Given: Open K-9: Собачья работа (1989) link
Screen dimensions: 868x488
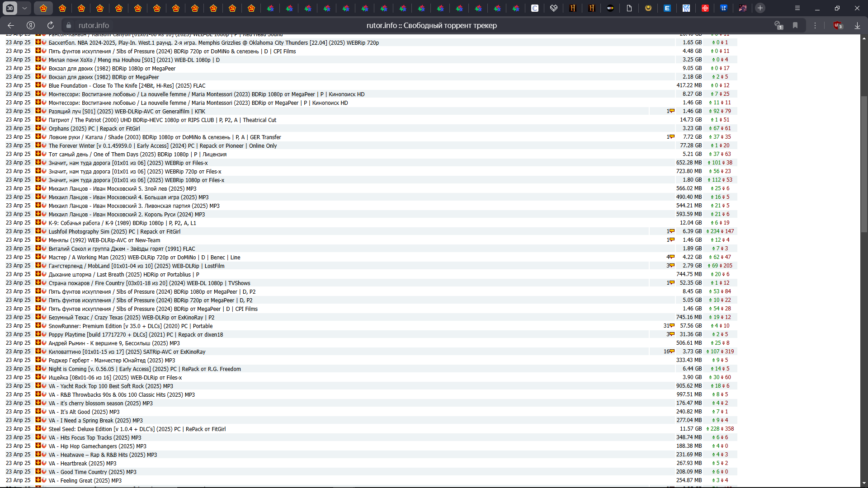Looking at the screenshot, I should tap(122, 223).
